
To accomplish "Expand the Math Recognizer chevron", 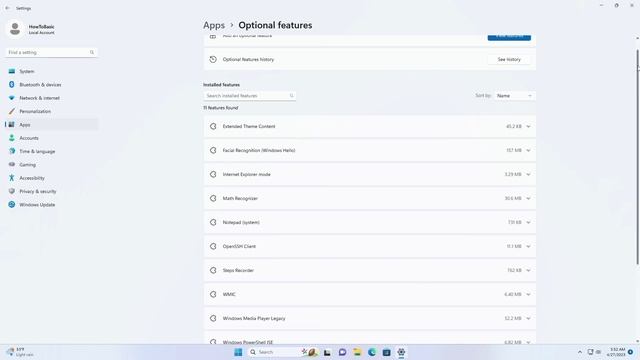I will pos(528,198).
